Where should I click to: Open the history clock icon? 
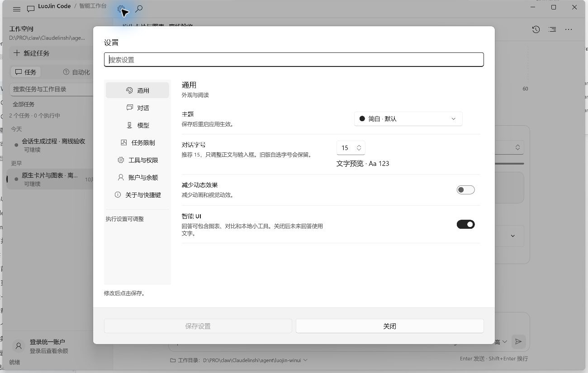[536, 29]
